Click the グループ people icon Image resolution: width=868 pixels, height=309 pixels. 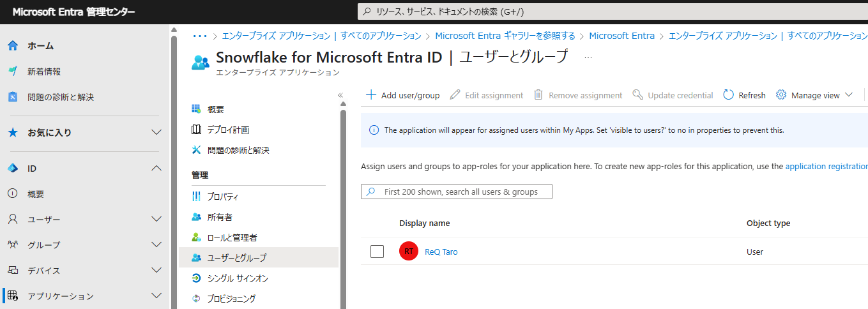12,245
